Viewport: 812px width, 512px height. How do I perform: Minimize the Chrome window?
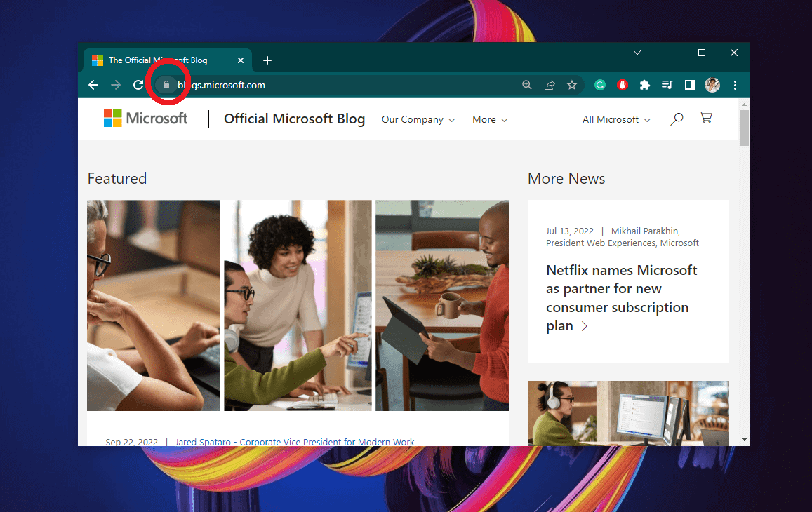(x=670, y=53)
